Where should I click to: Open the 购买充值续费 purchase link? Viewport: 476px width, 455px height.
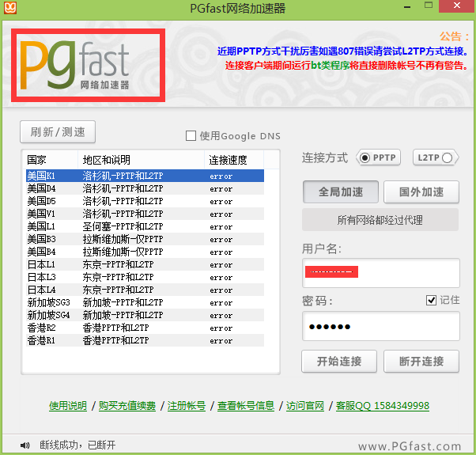127,406
